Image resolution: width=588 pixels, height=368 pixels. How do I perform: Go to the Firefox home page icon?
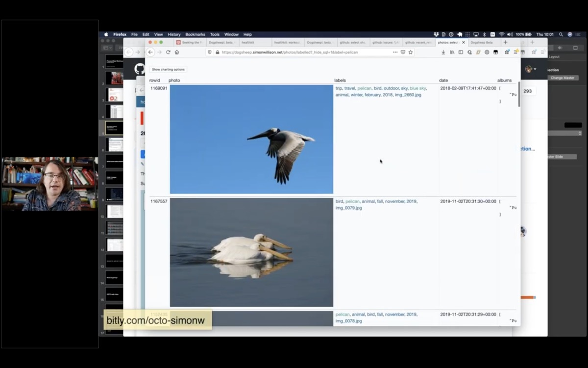tap(177, 52)
